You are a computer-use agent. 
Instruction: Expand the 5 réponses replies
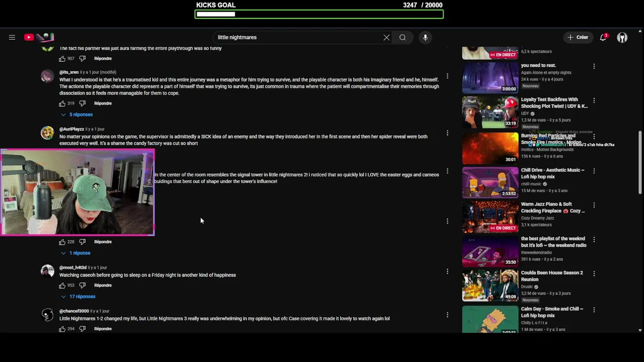[76, 115]
